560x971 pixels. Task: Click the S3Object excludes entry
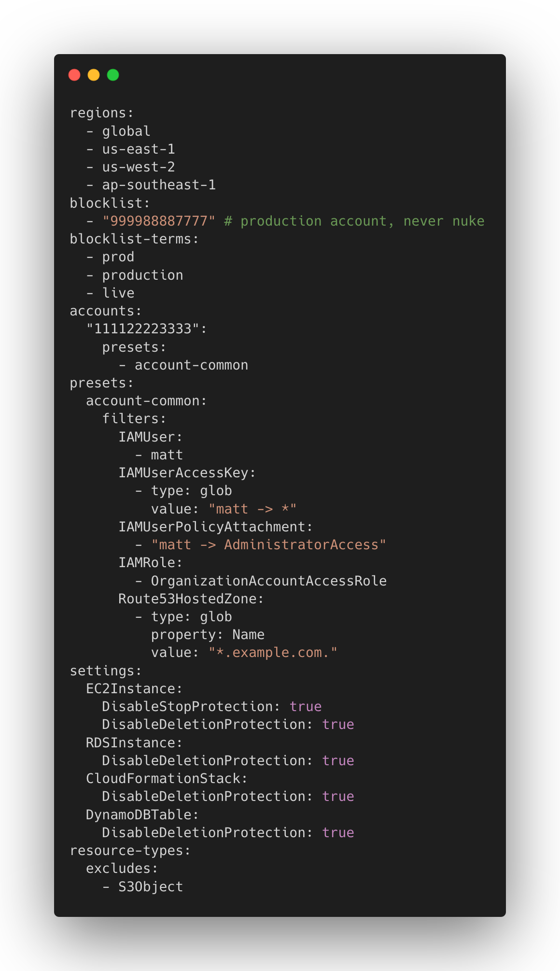pyautogui.click(x=151, y=887)
